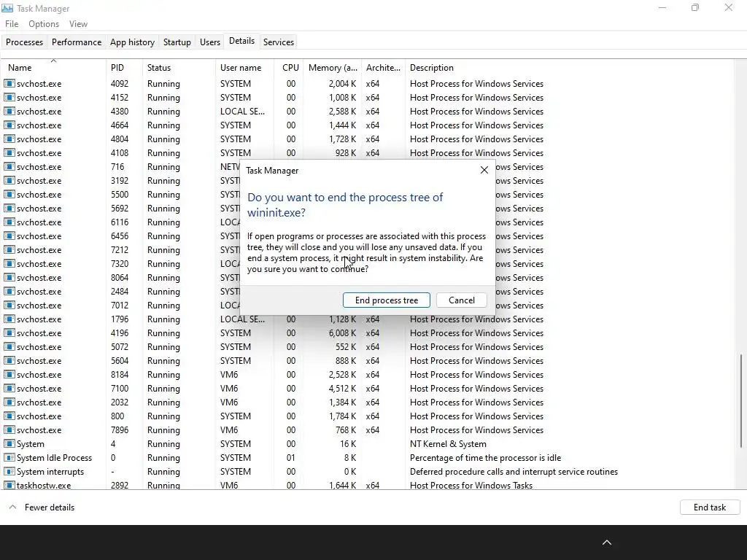Sort by the Status column header
This screenshot has width=747, height=560.
179,68
